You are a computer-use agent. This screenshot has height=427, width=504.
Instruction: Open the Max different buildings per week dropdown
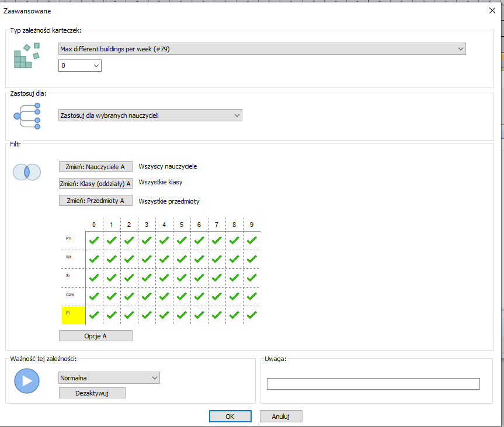[x=262, y=49]
